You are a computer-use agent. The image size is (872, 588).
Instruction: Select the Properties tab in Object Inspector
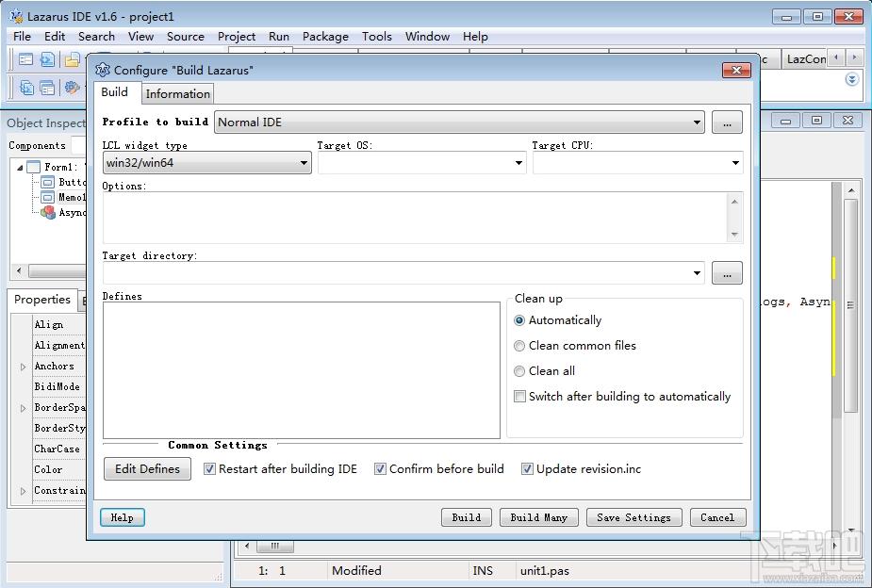click(x=42, y=300)
